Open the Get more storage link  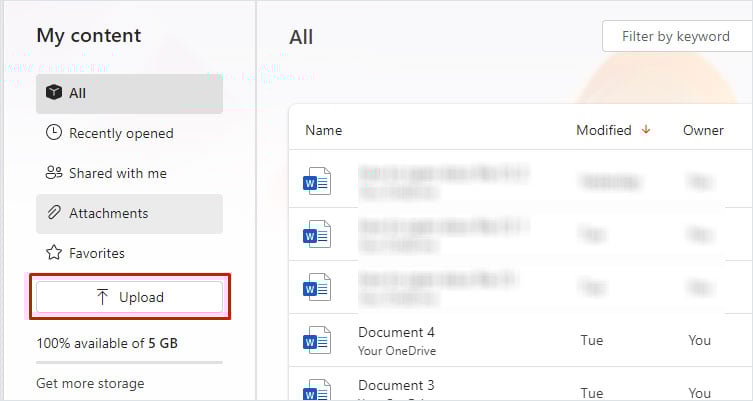90,383
